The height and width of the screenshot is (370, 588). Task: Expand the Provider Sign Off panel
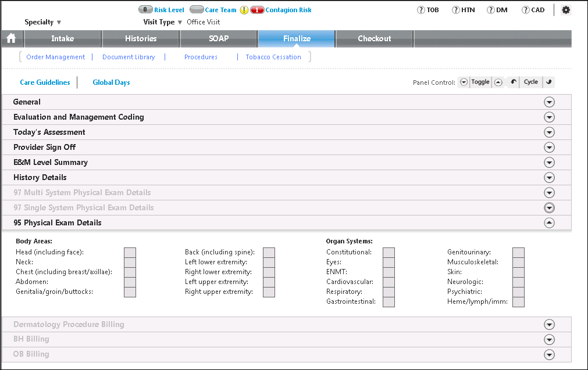point(550,148)
